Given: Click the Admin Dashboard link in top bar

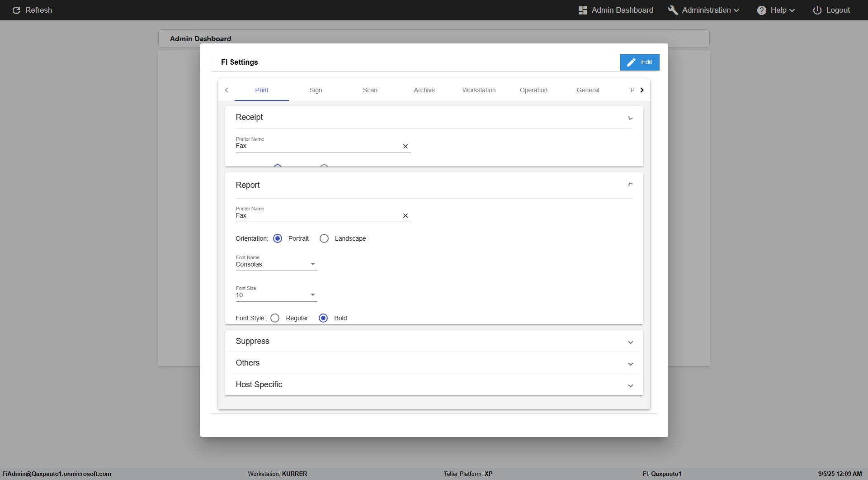Looking at the screenshot, I should tap(616, 10).
